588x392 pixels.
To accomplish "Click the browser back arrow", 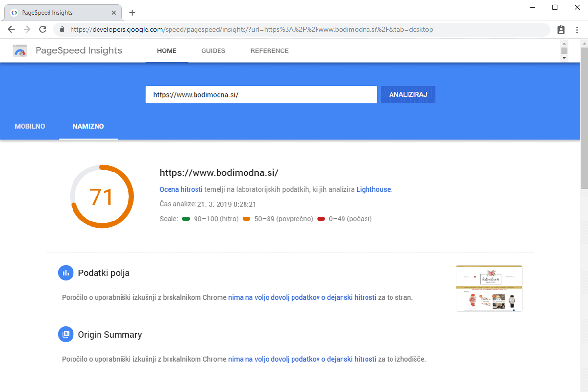I will click(12, 29).
